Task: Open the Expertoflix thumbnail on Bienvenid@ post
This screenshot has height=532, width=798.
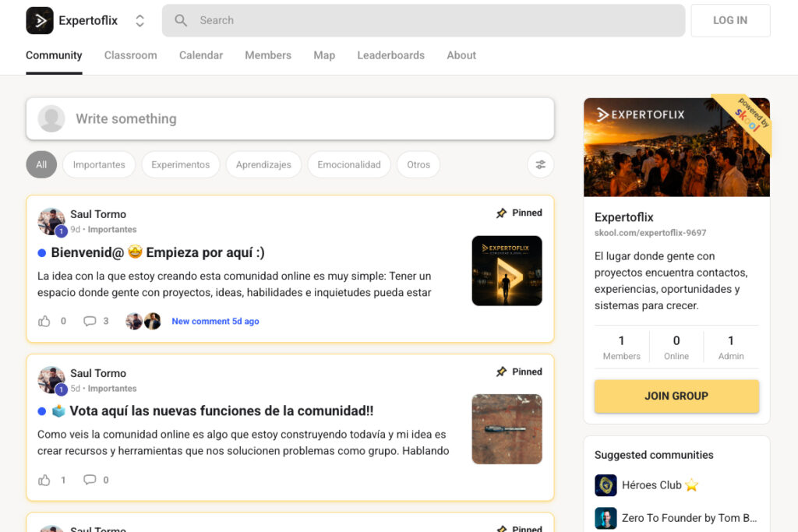Action: click(x=507, y=270)
